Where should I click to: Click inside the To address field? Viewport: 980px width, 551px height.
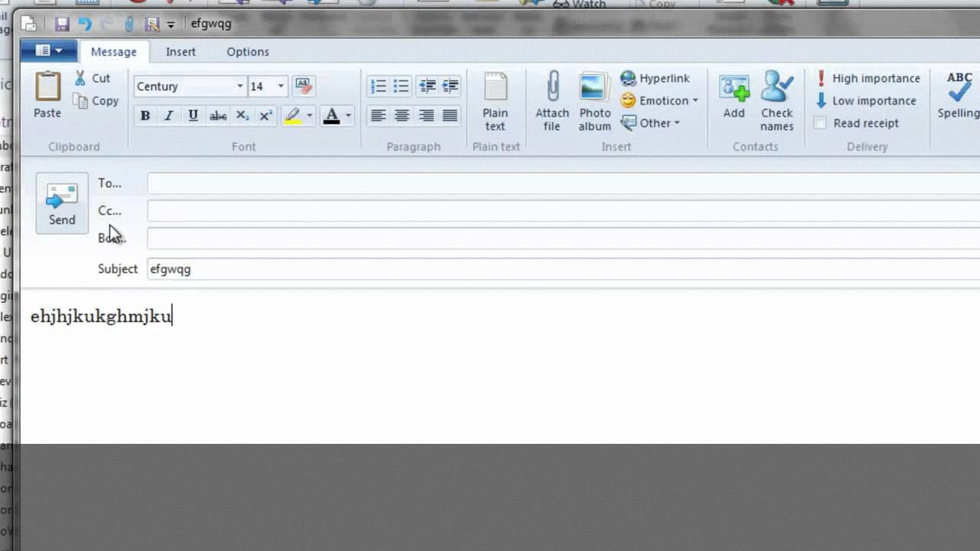click(563, 184)
